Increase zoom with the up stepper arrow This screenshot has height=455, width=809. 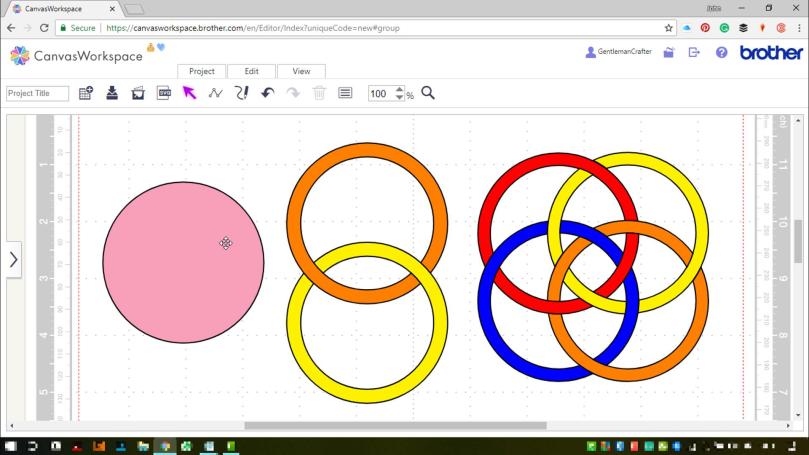point(399,89)
